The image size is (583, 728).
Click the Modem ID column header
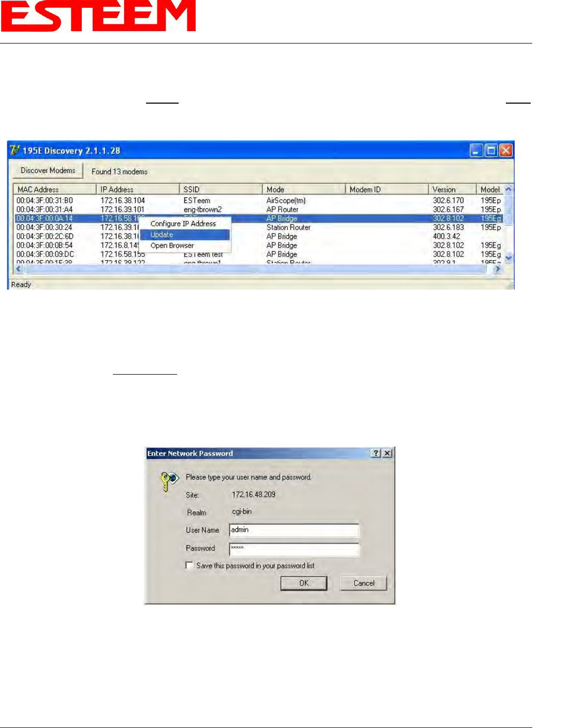pyautogui.click(x=387, y=189)
